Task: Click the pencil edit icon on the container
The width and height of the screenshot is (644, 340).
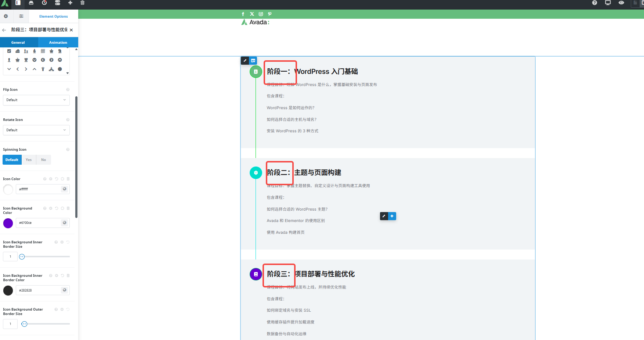Action: [x=245, y=60]
